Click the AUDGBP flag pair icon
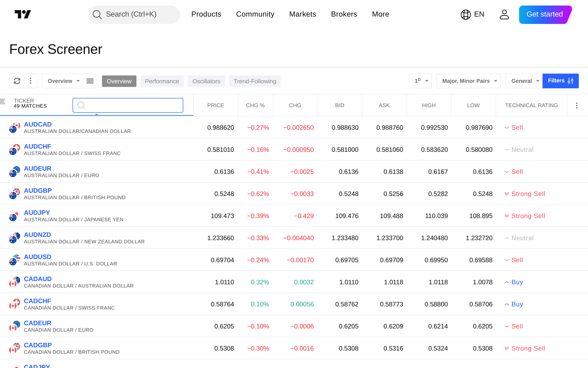Viewport: 588px width, 368px height. (14, 194)
